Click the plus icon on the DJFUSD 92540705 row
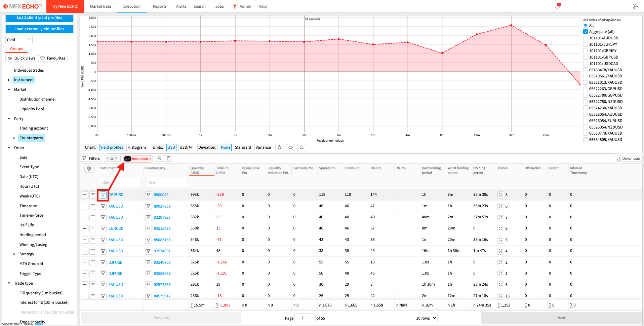 click(x=85, y=262)
